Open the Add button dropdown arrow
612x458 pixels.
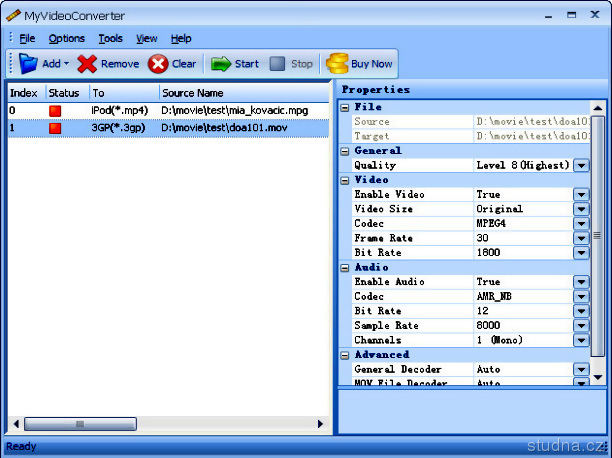coord(67,64)
